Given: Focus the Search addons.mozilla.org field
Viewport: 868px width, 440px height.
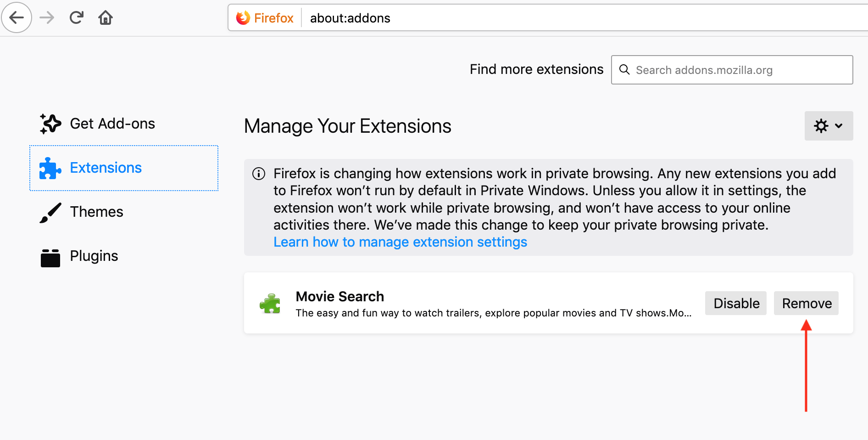Looking at the screenshot, I should click(732, 70).
